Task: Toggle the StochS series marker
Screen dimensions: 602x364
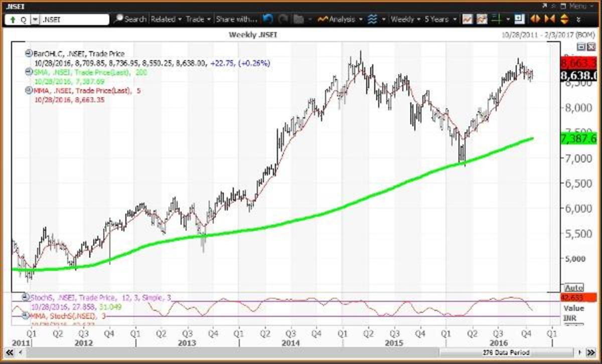Action: [26, 298]
